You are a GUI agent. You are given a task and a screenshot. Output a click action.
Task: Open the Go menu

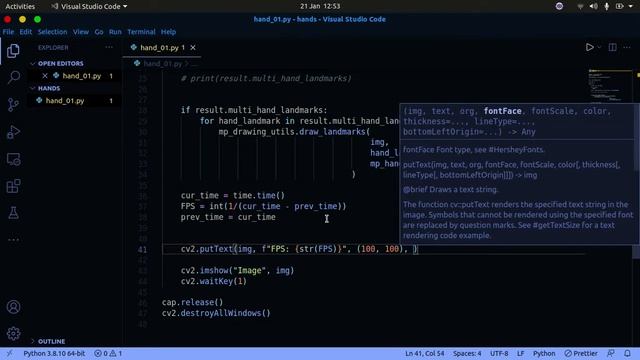99,32
